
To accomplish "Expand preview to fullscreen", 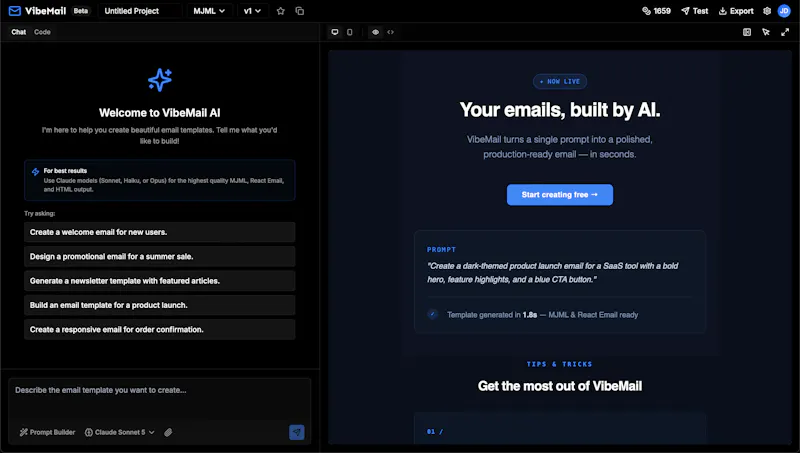I will [x=785, y=32].
